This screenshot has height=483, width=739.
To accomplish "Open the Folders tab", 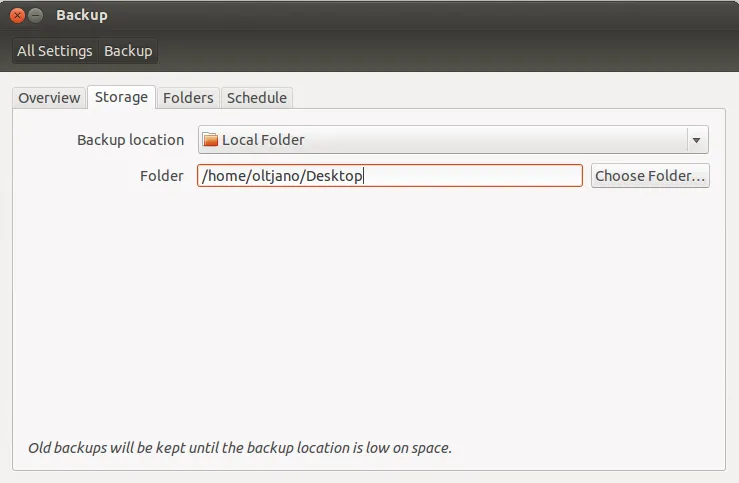I will (188, 98).
